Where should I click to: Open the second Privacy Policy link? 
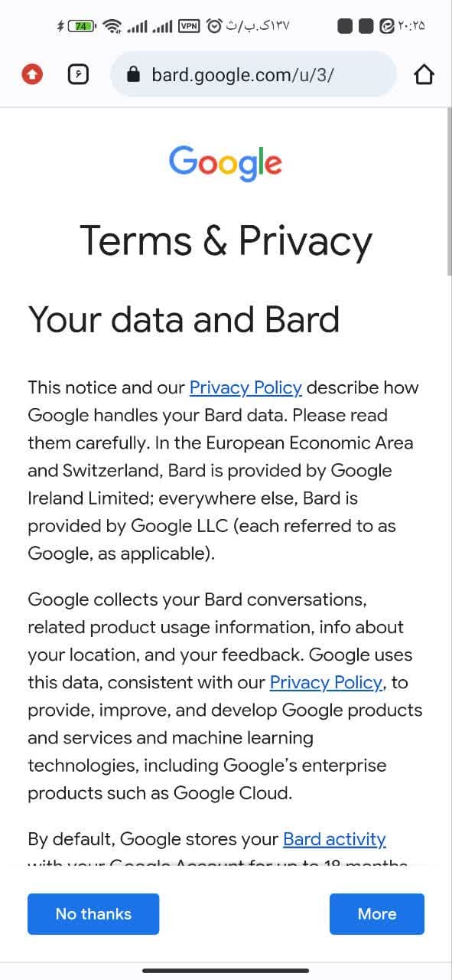pyautogui.click(x=327, y=682)
